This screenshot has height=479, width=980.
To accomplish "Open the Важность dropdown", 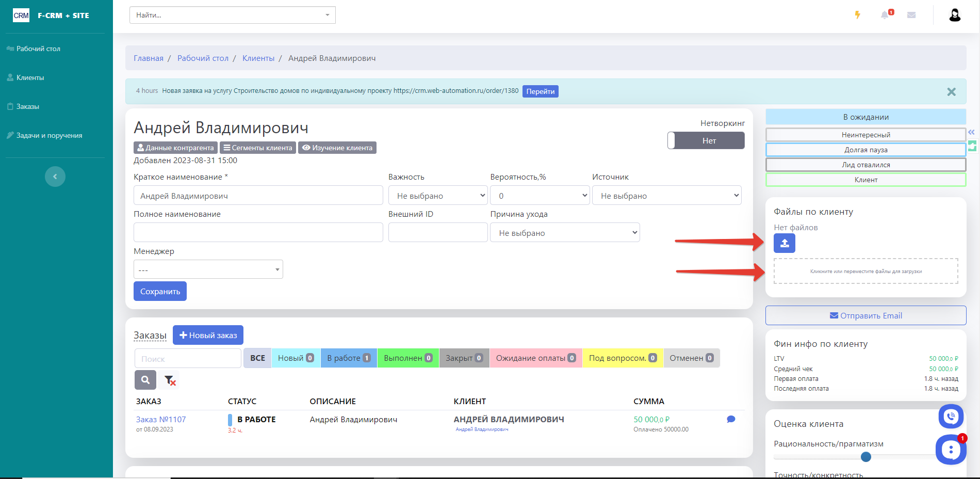I will coord(438,196).
